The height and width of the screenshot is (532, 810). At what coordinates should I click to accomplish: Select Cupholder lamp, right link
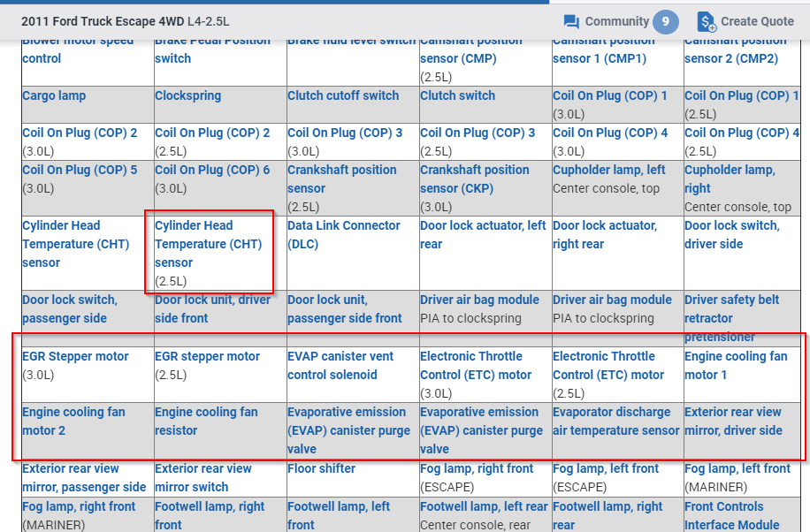coord(730,179)
